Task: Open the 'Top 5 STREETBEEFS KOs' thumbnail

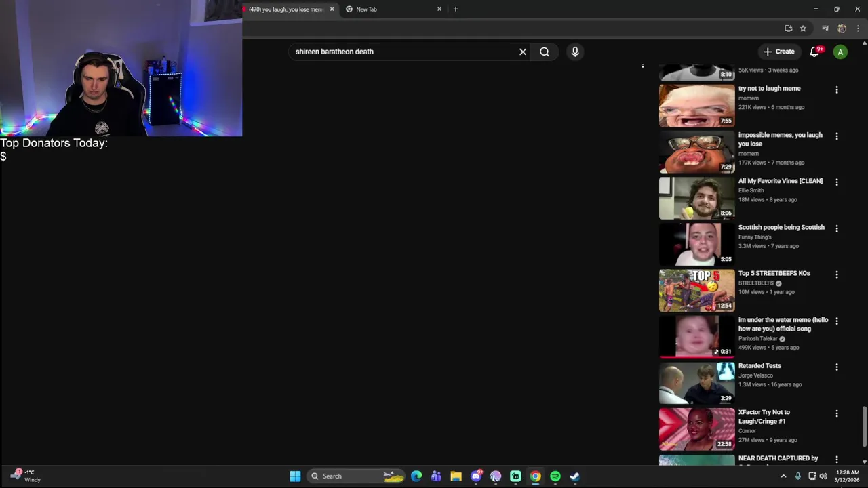Action: tap(696, 290)
